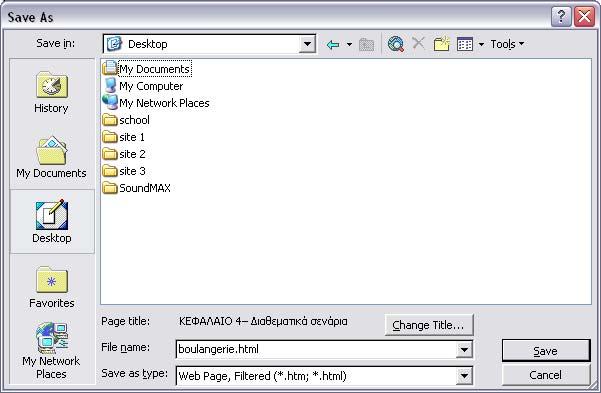Viewport: 601px width, 393px height.
Task: Click the SoundMAX folder icon
Action: click(x=110, y=188)
